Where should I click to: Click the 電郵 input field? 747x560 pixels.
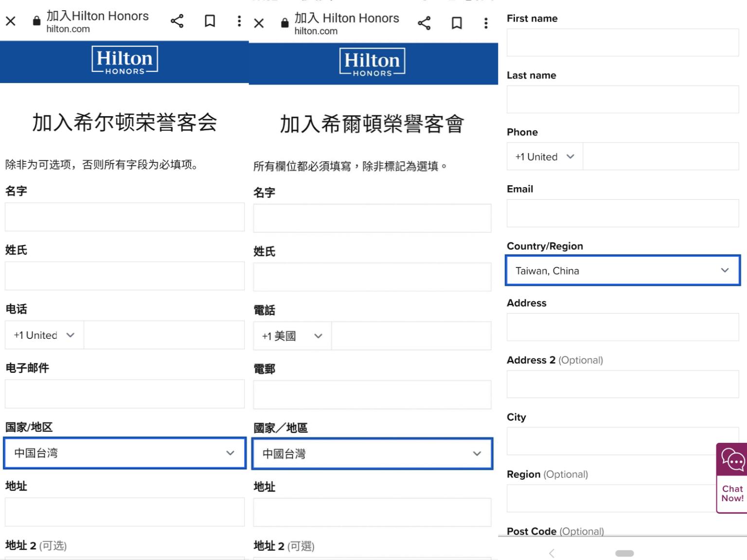point(373,395)
